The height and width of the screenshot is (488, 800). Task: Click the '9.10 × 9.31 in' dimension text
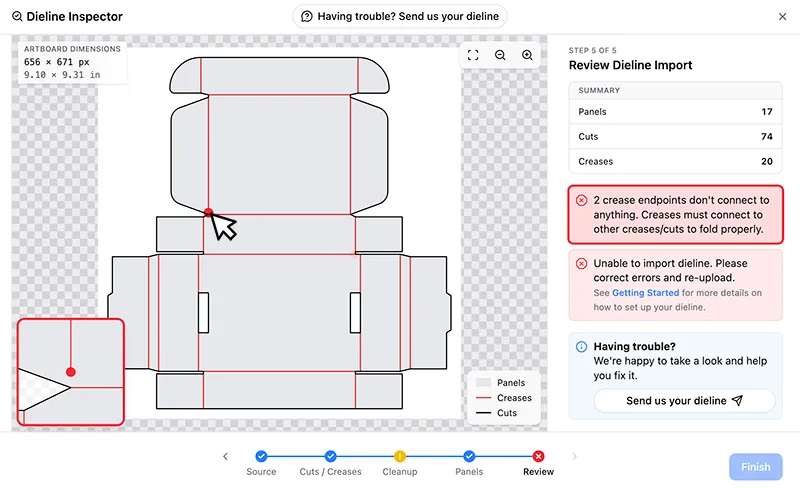click(x=62, y=75)
